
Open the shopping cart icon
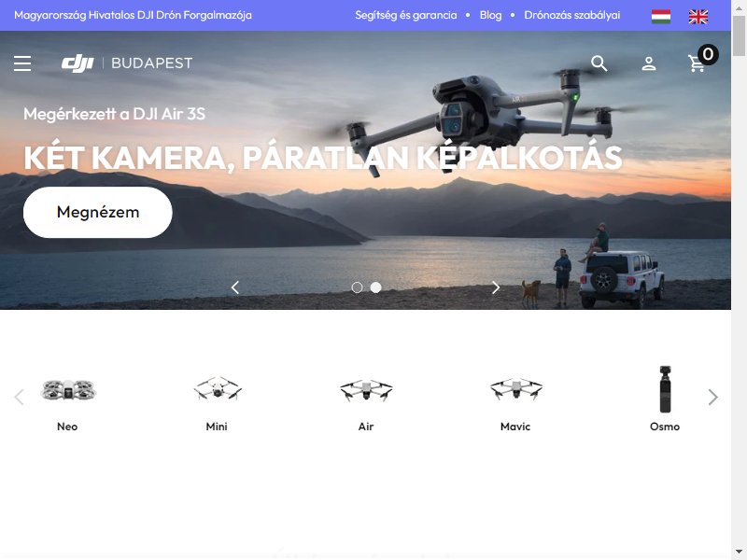[697, 63]
